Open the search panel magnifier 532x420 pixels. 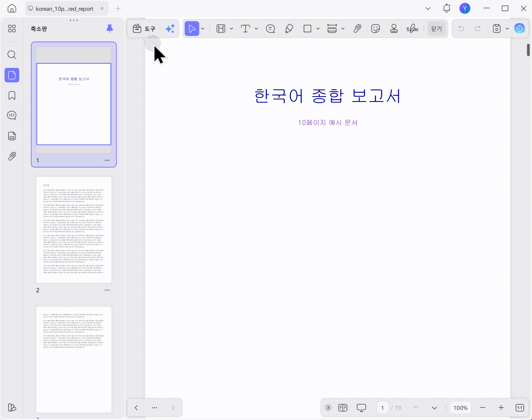coord(12,55)
